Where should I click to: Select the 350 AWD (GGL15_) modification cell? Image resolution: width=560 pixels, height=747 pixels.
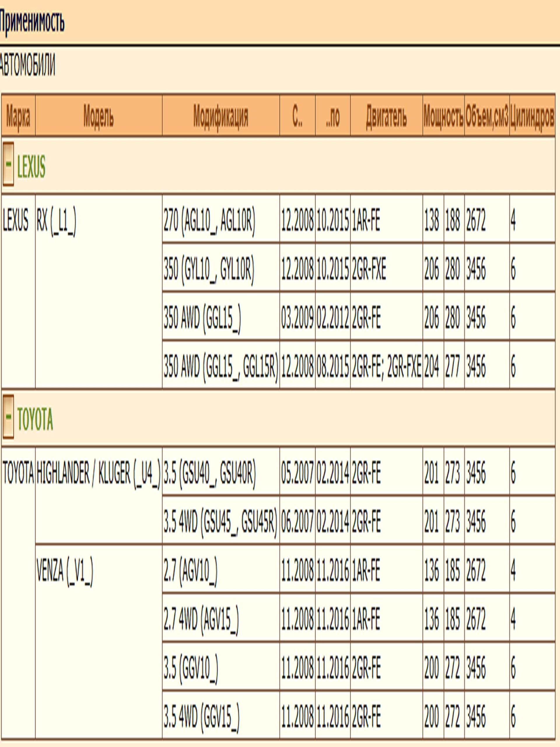pyautogui.click(x=202, y=318)
